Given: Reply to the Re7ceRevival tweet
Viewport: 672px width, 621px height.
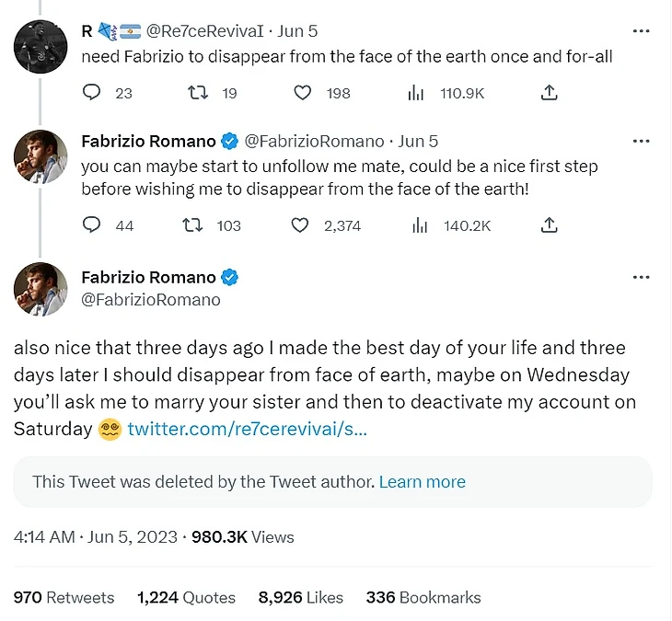Looking at the screenshot, I should (92, 93).
